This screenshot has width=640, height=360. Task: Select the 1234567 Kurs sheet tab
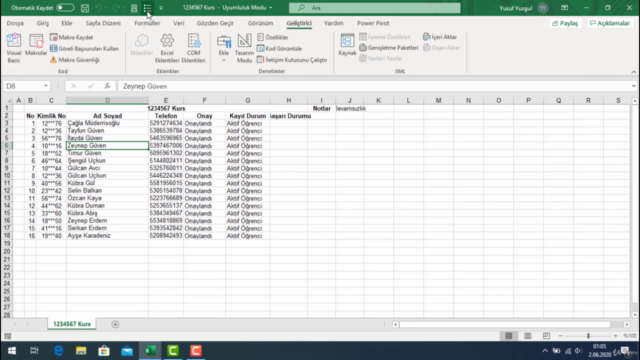point(72,324)
